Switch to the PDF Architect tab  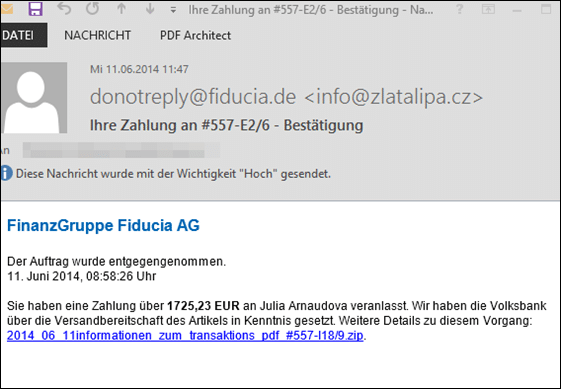click(x=195, y=35)
